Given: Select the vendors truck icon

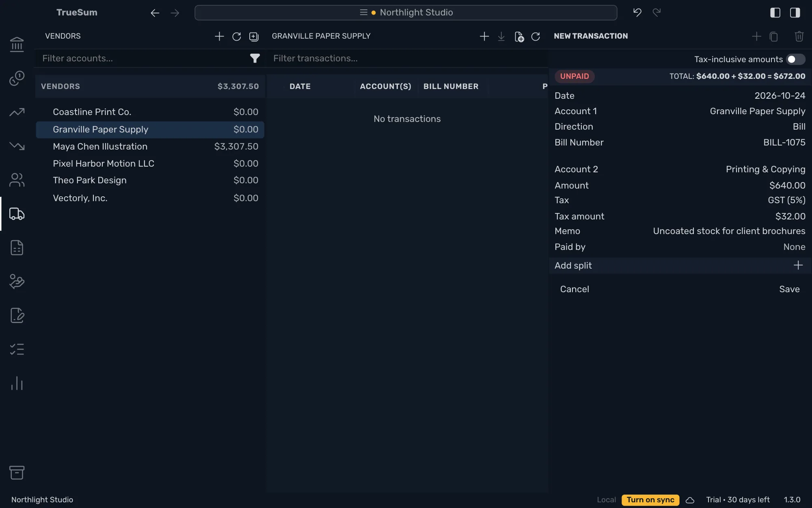Looking at the screenshot, I should coord(17,214).
